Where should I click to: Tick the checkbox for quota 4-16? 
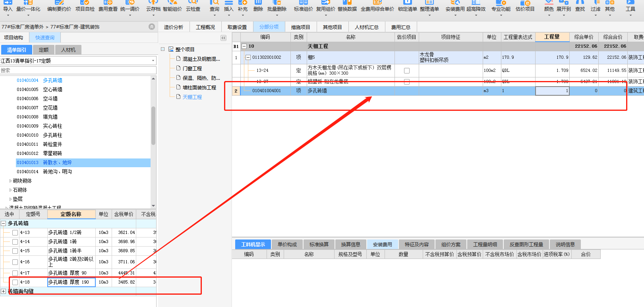(15, 262)
